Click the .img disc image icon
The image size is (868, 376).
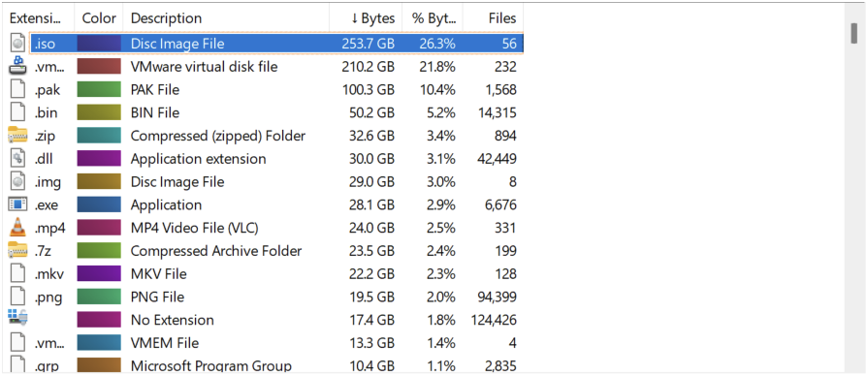coord(18,181)
